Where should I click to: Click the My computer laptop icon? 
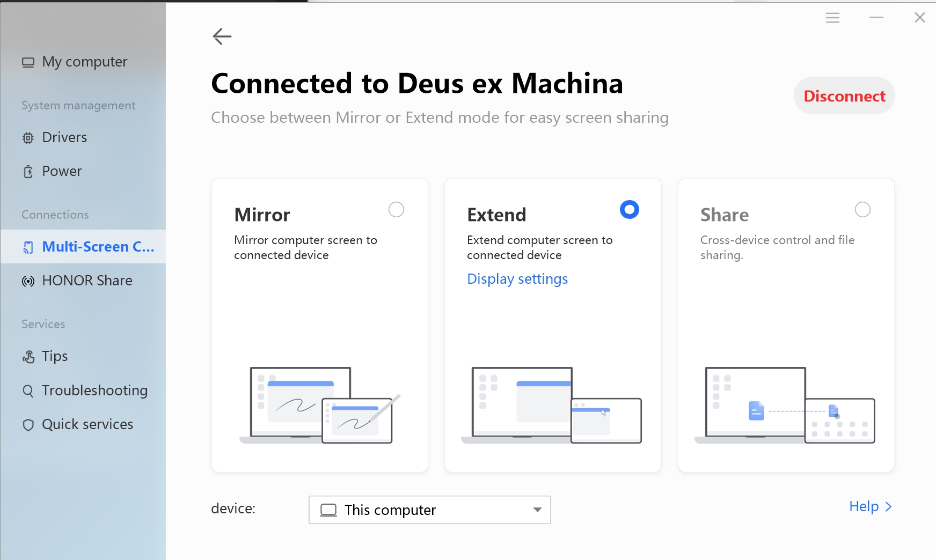(28, 62)
